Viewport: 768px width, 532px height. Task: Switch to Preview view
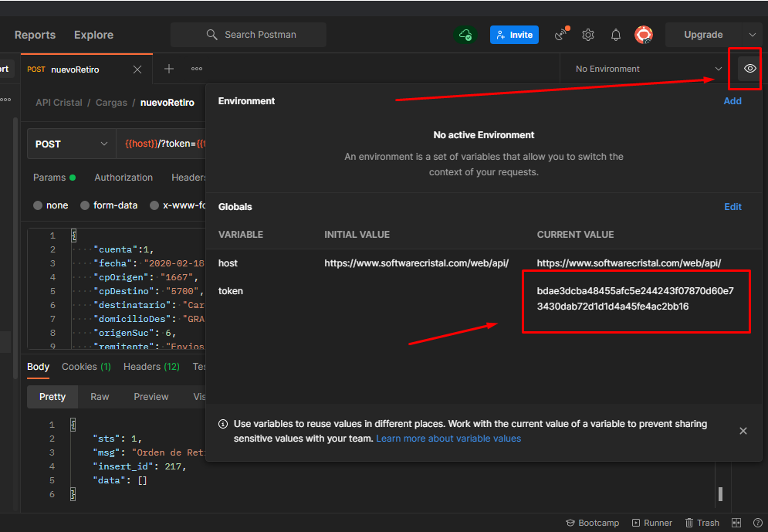[151, 397]
